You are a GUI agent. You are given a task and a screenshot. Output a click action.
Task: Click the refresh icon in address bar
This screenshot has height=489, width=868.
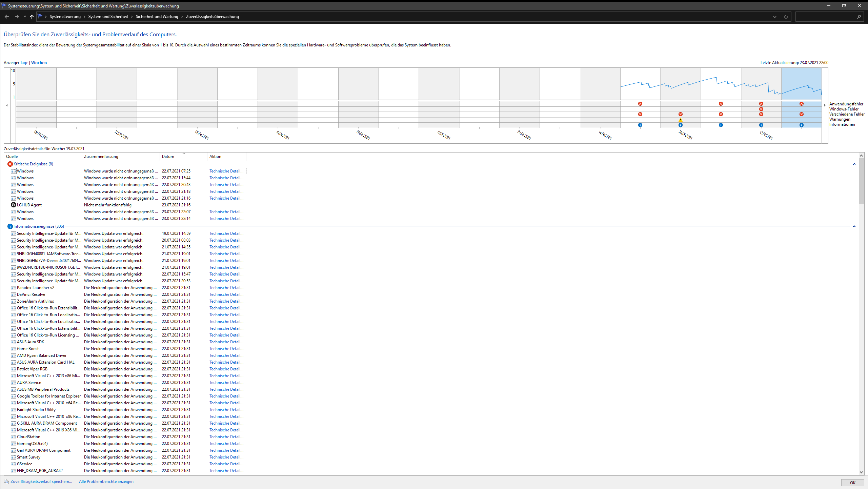[x=786, y=17]
